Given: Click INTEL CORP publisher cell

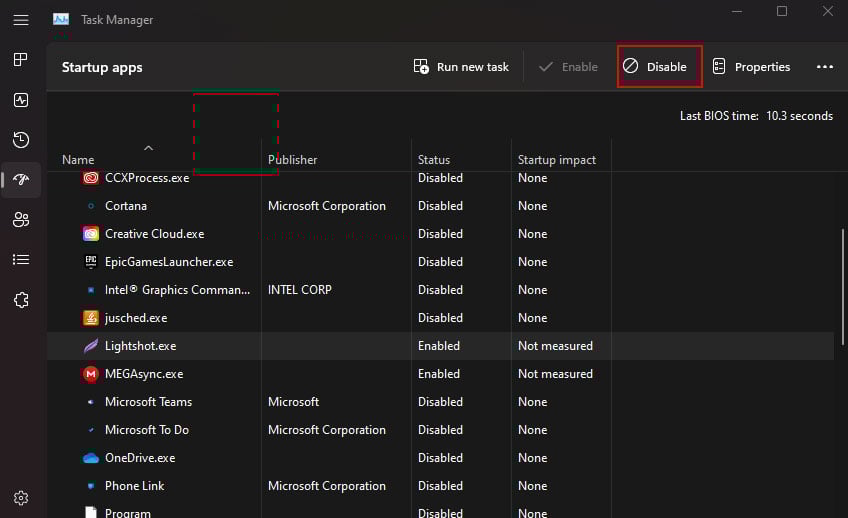Looking at the screenshot, I should point(300,290).
